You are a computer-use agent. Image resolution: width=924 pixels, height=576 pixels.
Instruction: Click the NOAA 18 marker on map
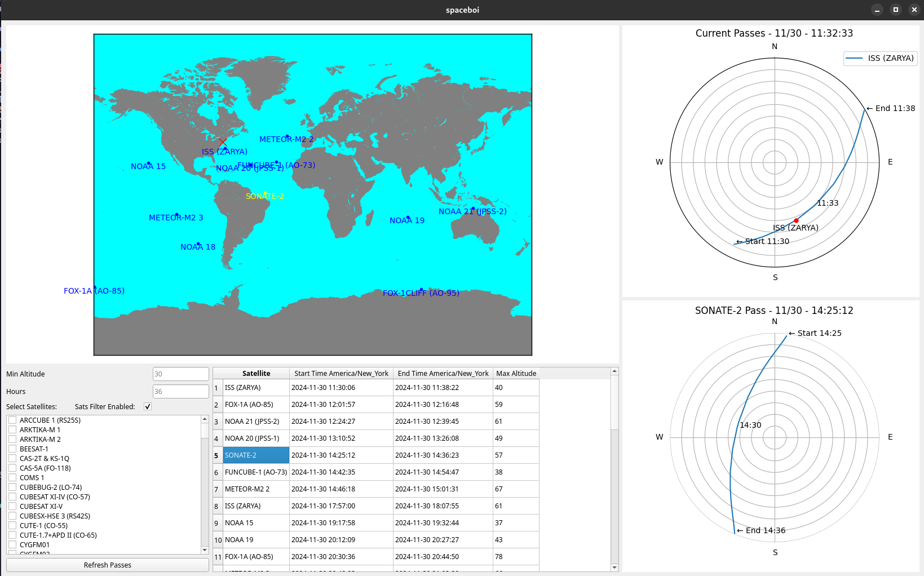(198, 244)
